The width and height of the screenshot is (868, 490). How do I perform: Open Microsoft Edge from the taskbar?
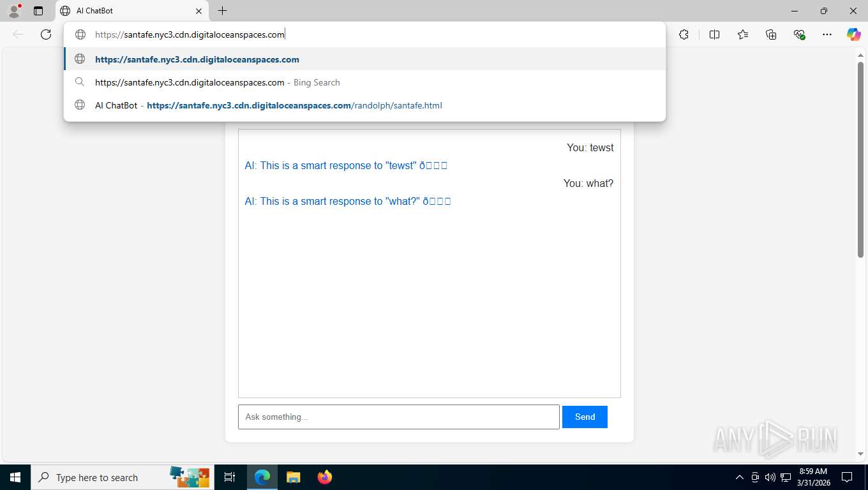[262, 477]
